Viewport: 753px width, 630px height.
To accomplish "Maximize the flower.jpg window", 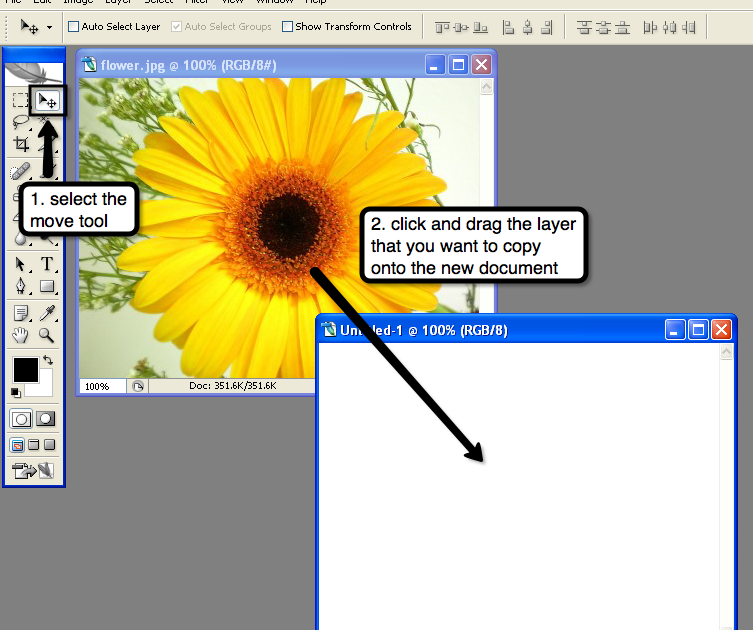I will tap(458, 64).
